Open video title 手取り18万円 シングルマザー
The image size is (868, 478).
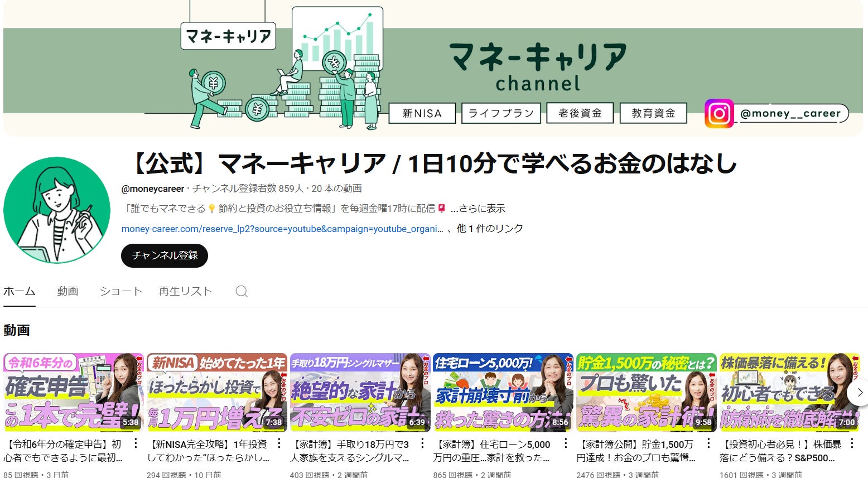point(350,451)
